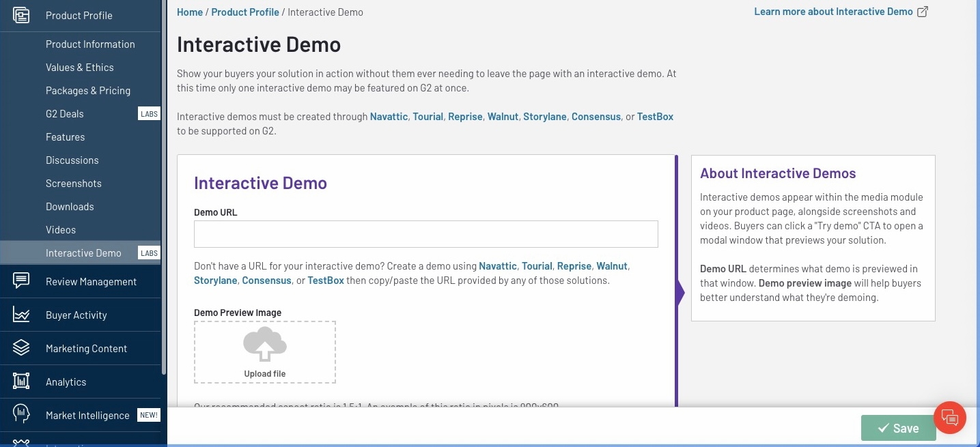The width and height of the screenshot is (980, 447).
Task: Click the Marketing Content layers icon
Action: [x=21, y=348]
